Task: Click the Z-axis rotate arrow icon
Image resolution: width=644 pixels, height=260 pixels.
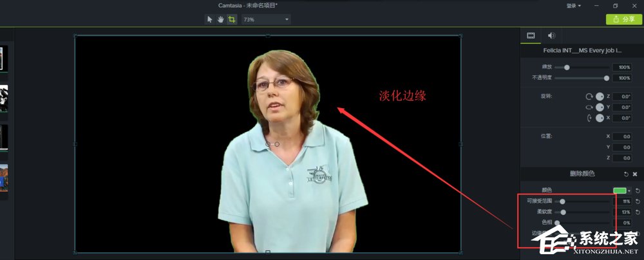Action: pos(589,97)
